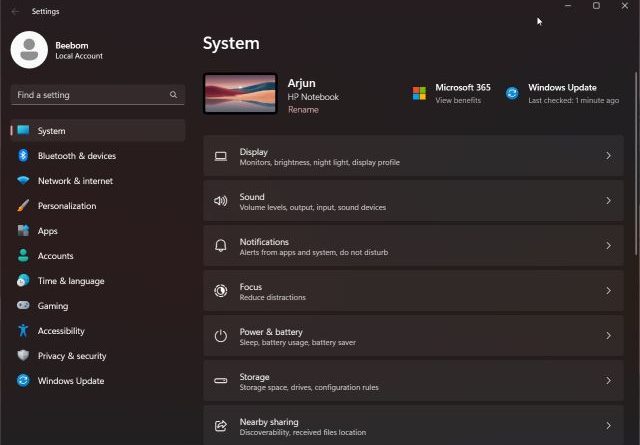Expand Nearby sharing chevron

tap(608, 425)
